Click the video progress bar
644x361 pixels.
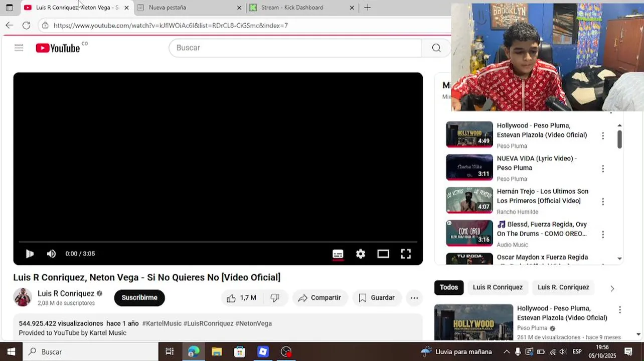pyautogui.click(x=218, y=242)
